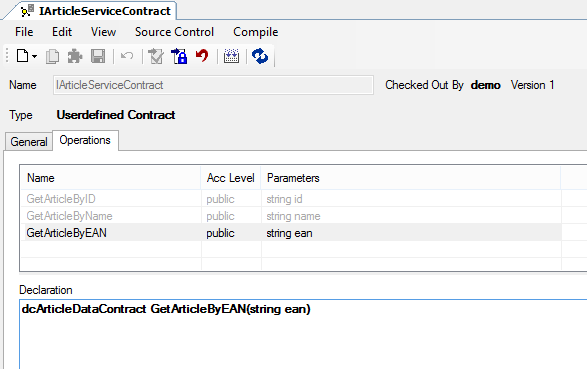Click the Check Out checkmark icon

(156, 56)
